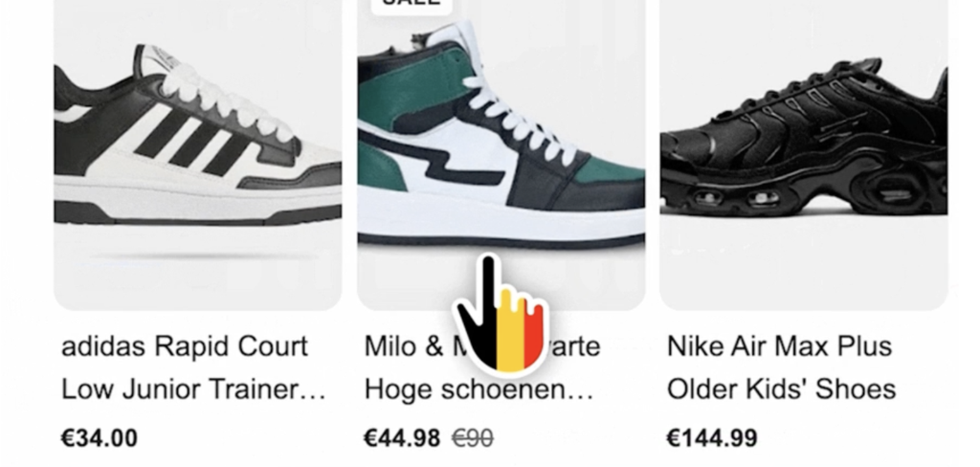Click the Low Junior Trainer subtitle text

tap(193, 389)
